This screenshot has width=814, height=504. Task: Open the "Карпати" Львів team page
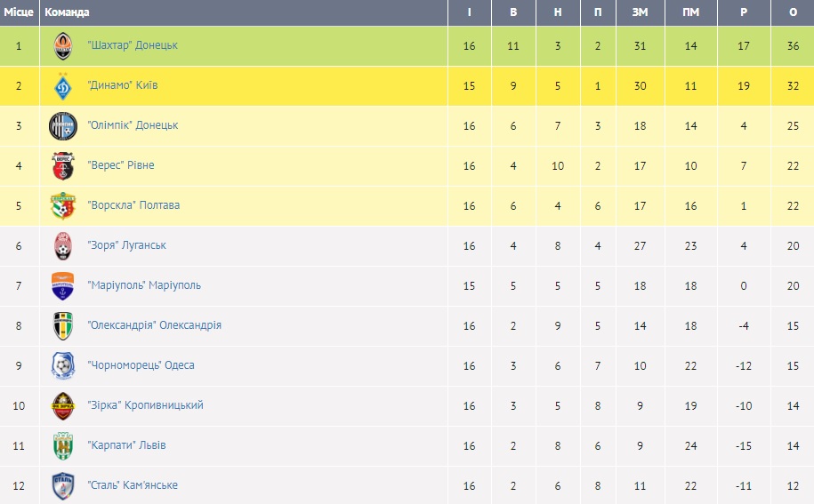pyautogui.click(x=126, y=445)
